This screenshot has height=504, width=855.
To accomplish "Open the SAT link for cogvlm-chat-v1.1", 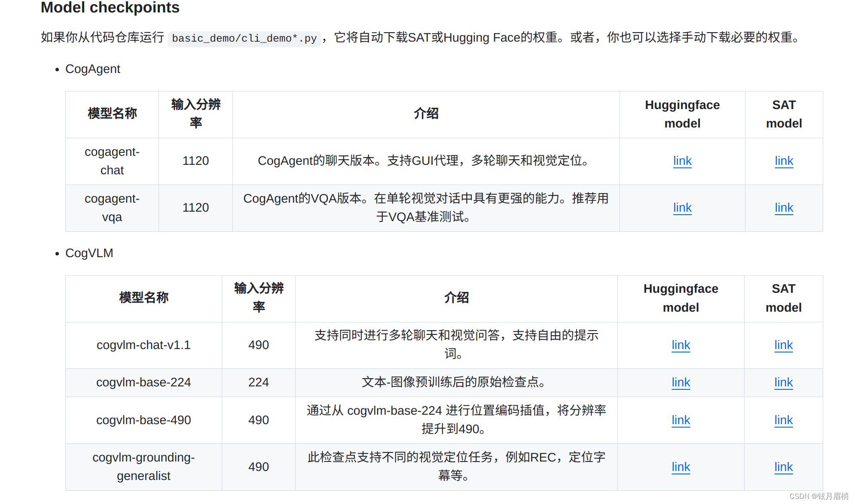I will [x=783, y=345].
